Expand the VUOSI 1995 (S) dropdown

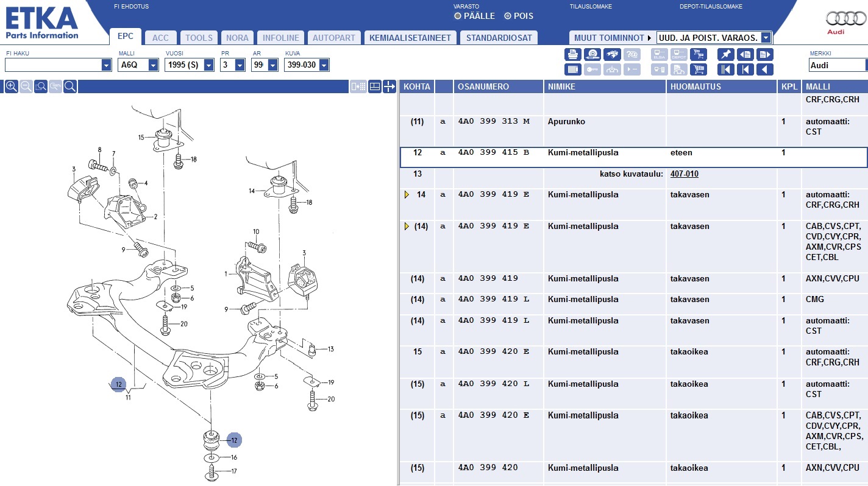[208, 65]
